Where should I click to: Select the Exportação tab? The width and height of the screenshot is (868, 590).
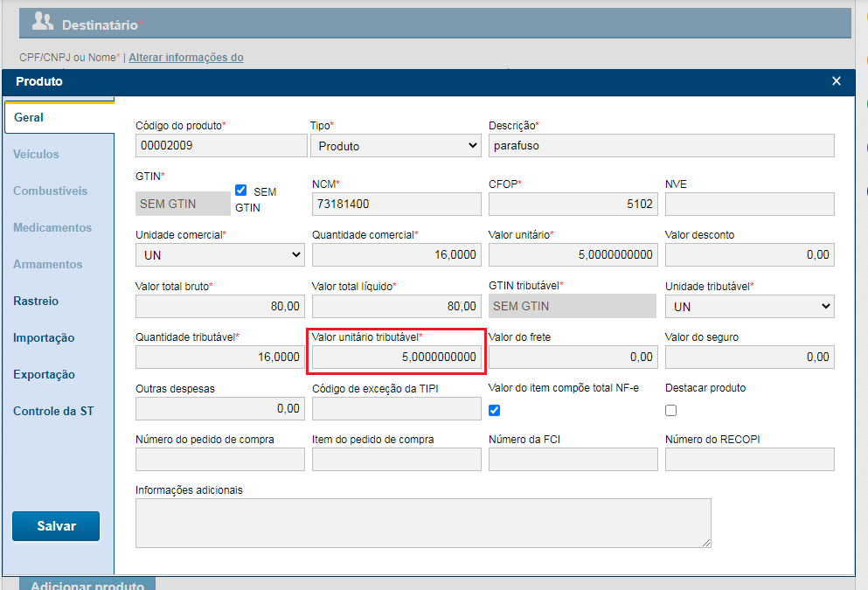pos(44,374)
